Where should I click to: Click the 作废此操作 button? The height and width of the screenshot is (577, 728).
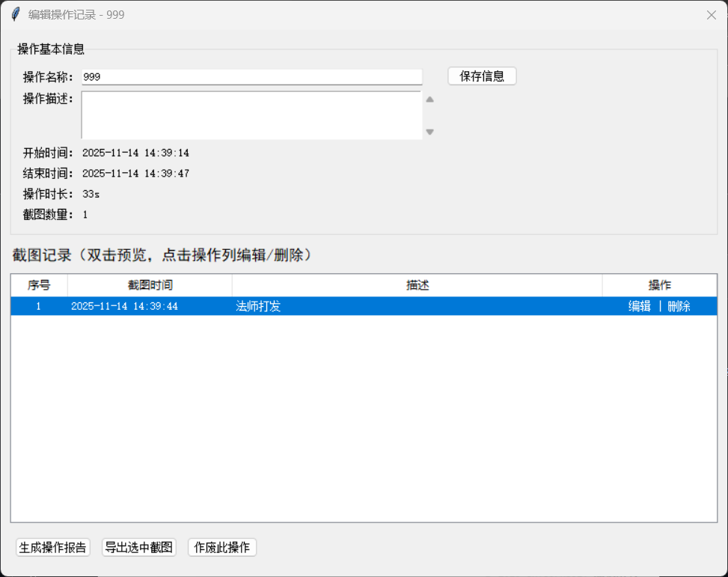(x=222, y=547)
